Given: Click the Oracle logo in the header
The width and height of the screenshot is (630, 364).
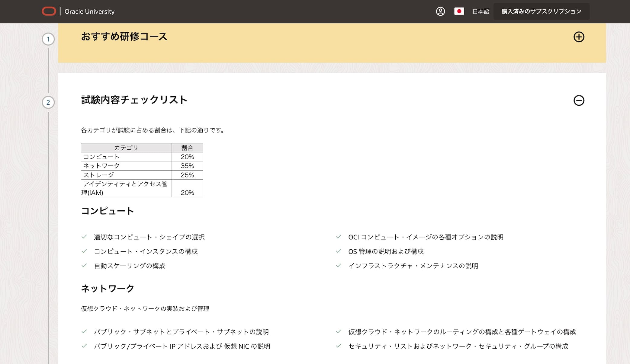Looking at the screenshot, I should (x=49, y=11).
